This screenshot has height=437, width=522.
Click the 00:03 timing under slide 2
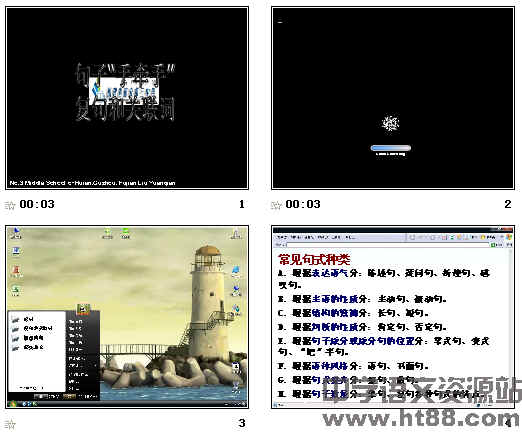303,204
